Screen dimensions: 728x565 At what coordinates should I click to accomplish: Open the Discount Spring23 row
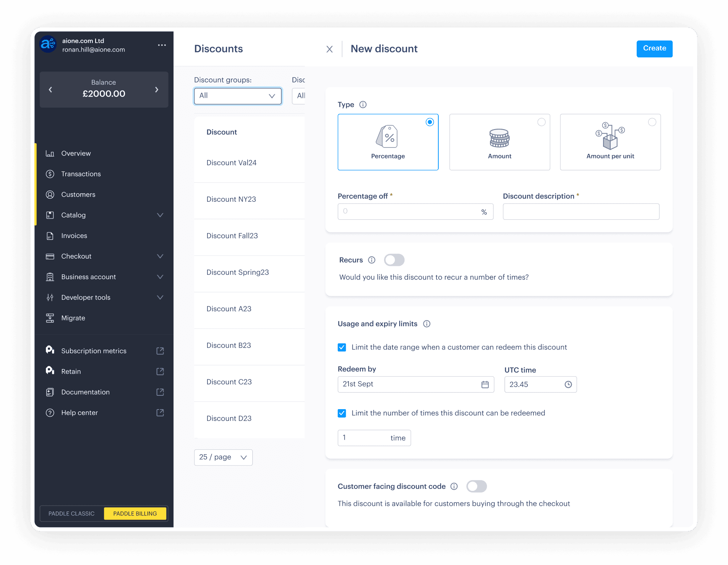249,273
